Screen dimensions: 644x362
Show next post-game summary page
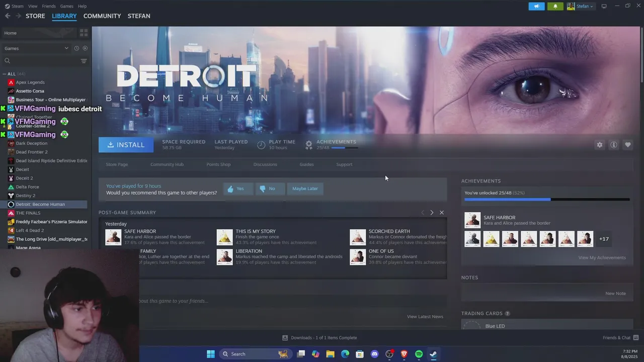[432, 213]
